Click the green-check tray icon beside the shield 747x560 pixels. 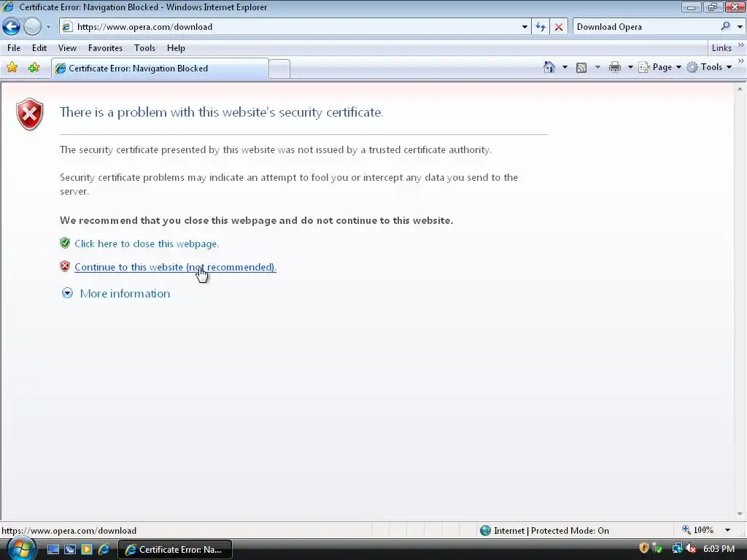(x=657, y=548)
